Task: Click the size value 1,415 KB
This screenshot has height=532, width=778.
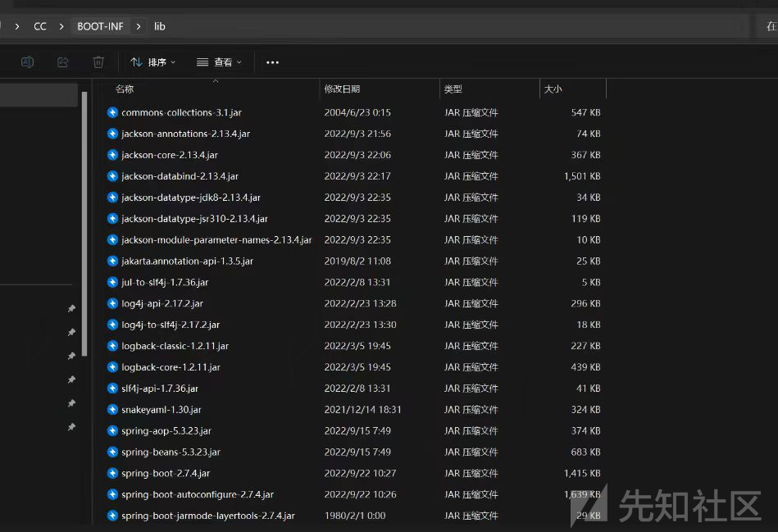Action: [582, 473]
